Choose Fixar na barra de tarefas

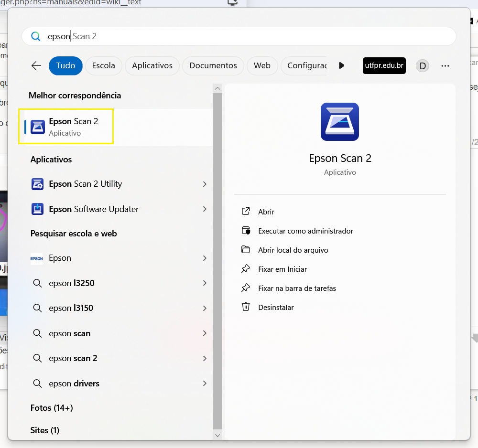297,288
